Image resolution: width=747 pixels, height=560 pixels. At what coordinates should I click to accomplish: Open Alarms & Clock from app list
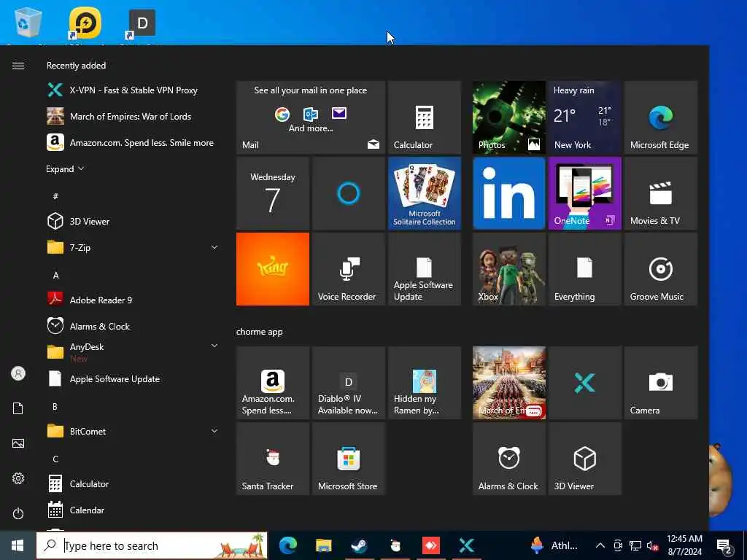[133, 326]
